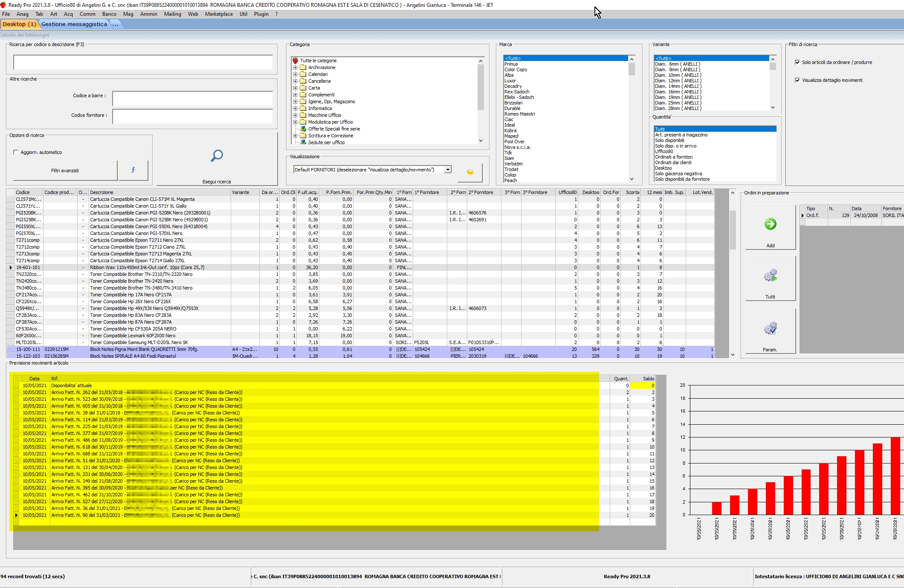Expand the Scrittura e Correzione node

point(295,136)
